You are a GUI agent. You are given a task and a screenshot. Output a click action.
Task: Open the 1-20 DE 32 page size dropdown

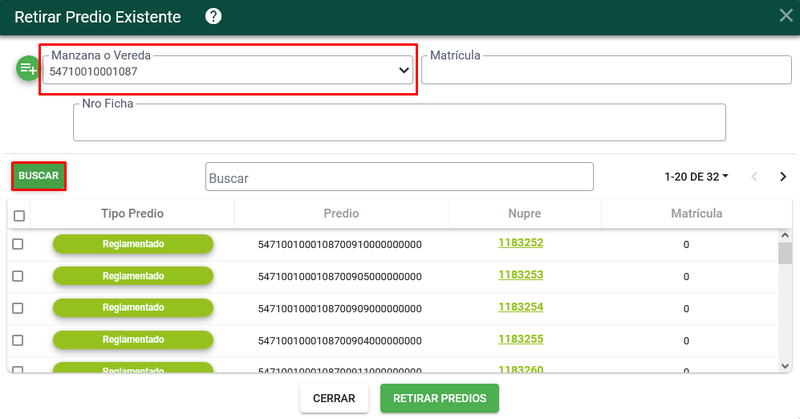coord(696,177)
